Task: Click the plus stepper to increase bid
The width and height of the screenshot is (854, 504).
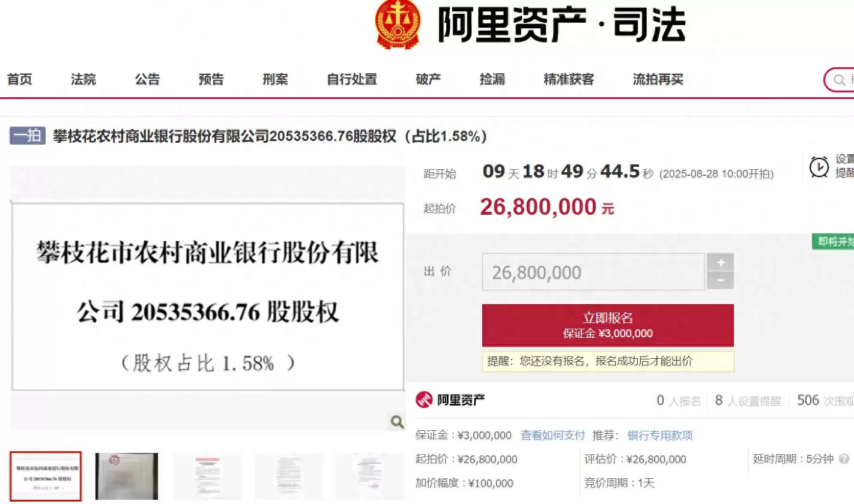Action: tap(720, 262)
